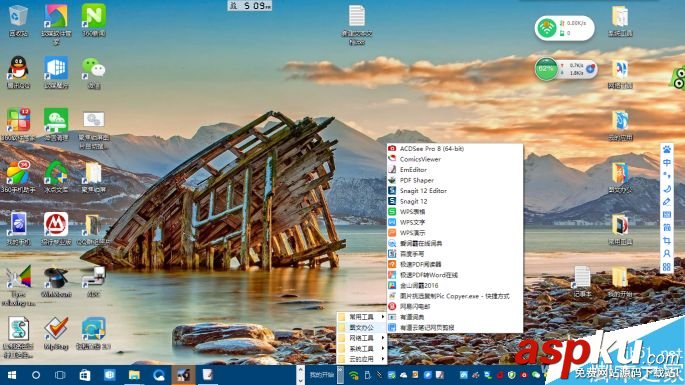This screenshot has width=685, height=385.
Task: Expand the 系统工具 folder submenu
Action: [x=362, y=348]
